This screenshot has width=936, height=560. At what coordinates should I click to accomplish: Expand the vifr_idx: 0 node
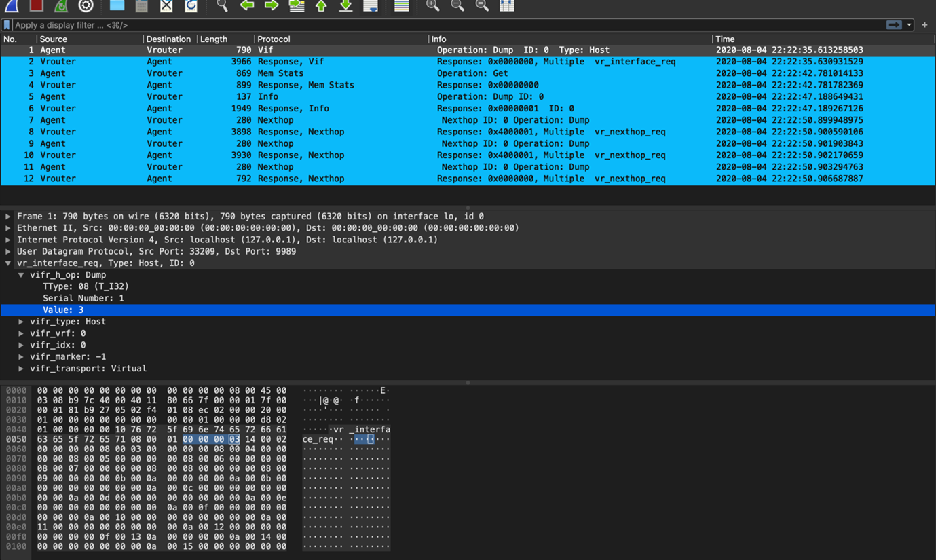pyautogui.click(x=21, y=345)
